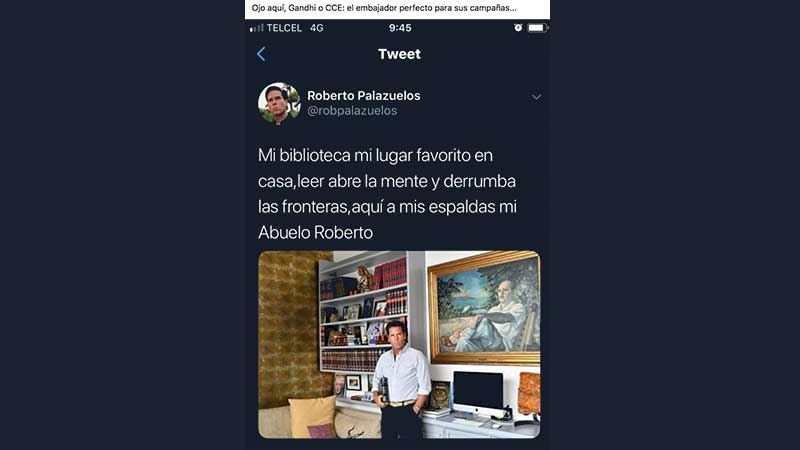
Task: Click the man in white shirt
Action: (x=403, y=379)
